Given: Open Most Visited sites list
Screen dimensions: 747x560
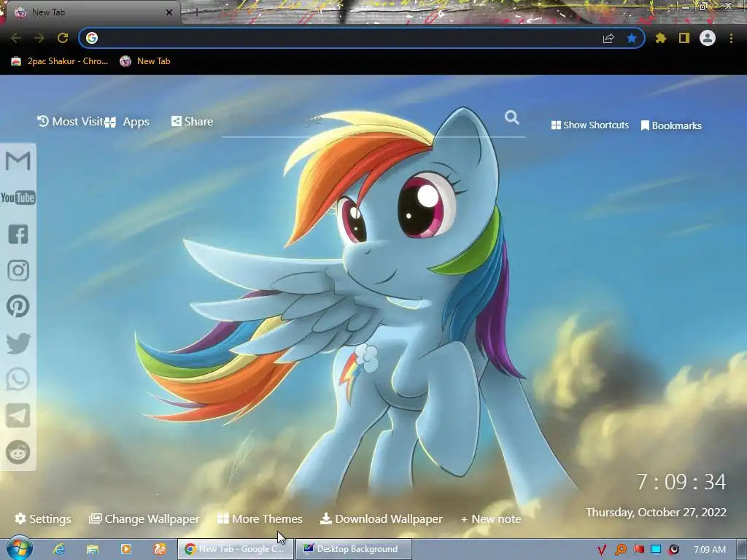Looking at the screenshot, I should [x=71, y=122].
